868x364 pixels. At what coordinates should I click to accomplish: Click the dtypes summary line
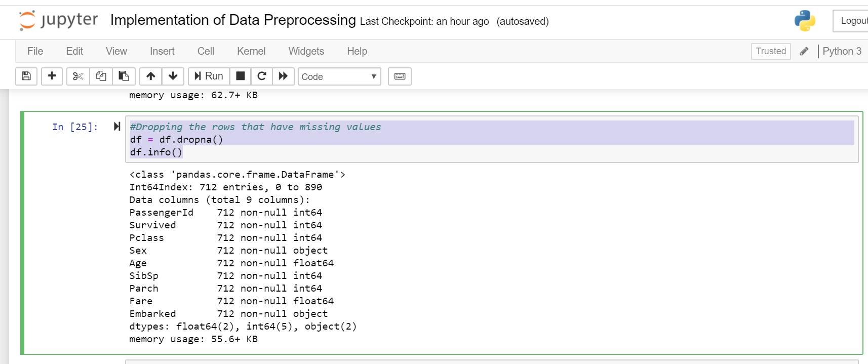(243, 327)
